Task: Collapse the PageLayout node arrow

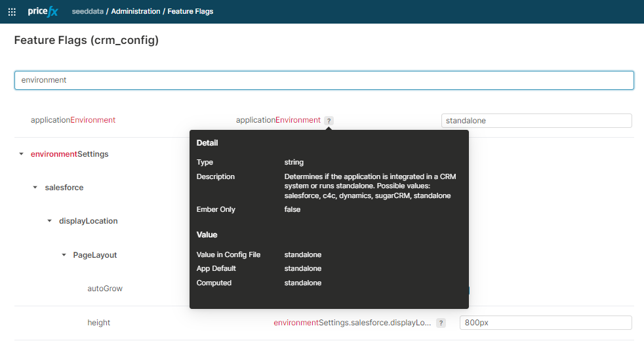Action: (x=64, y=255)
